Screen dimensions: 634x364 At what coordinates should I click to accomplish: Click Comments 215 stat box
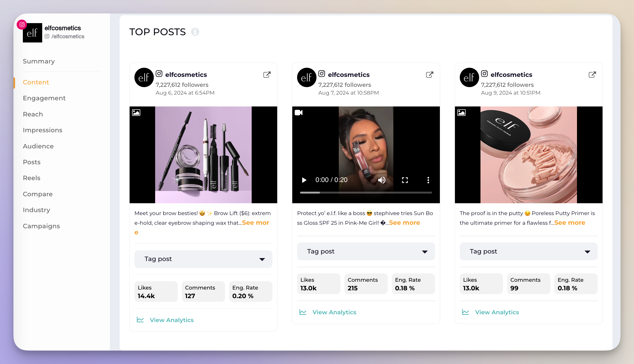point(366,284)
